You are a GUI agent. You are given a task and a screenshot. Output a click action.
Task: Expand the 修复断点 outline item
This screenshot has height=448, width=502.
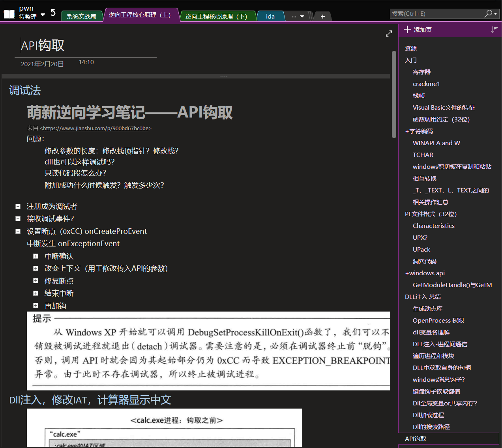[x=36, y=281]
